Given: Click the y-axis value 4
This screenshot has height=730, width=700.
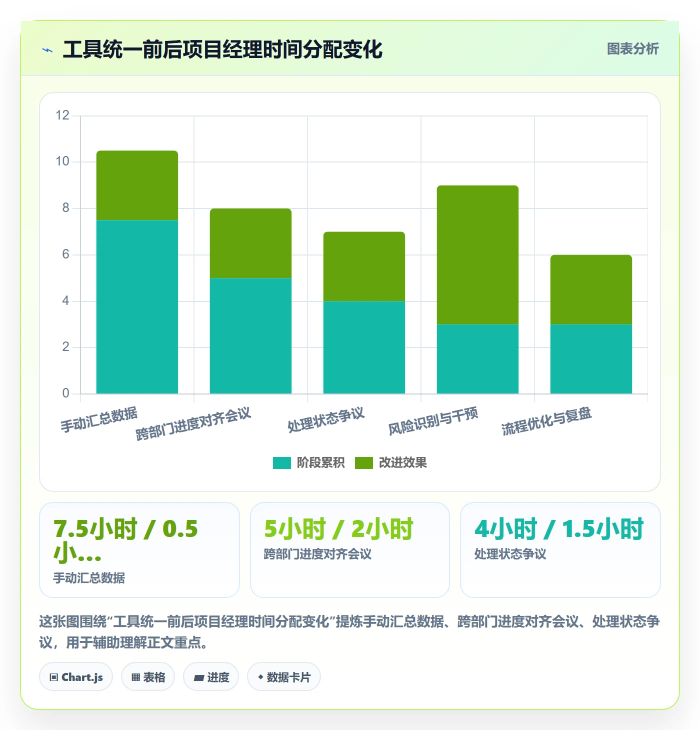Looking at the screenshot, I should tap(65, 300).
